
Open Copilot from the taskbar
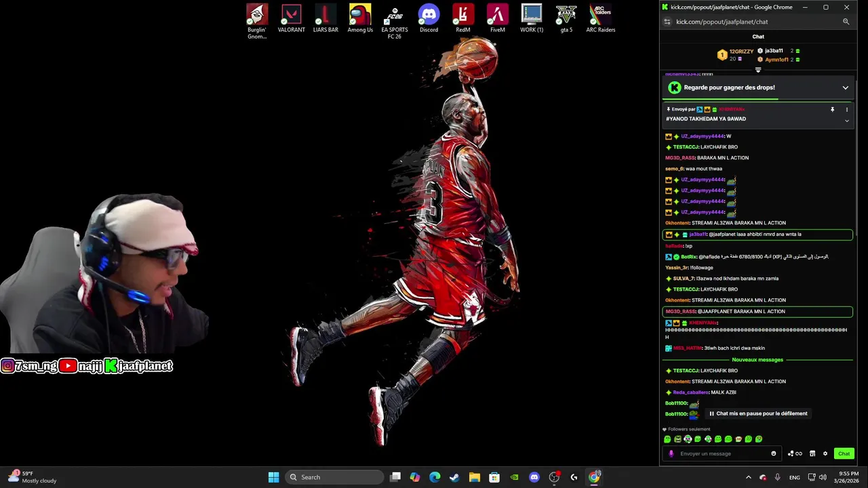point(415,477)
